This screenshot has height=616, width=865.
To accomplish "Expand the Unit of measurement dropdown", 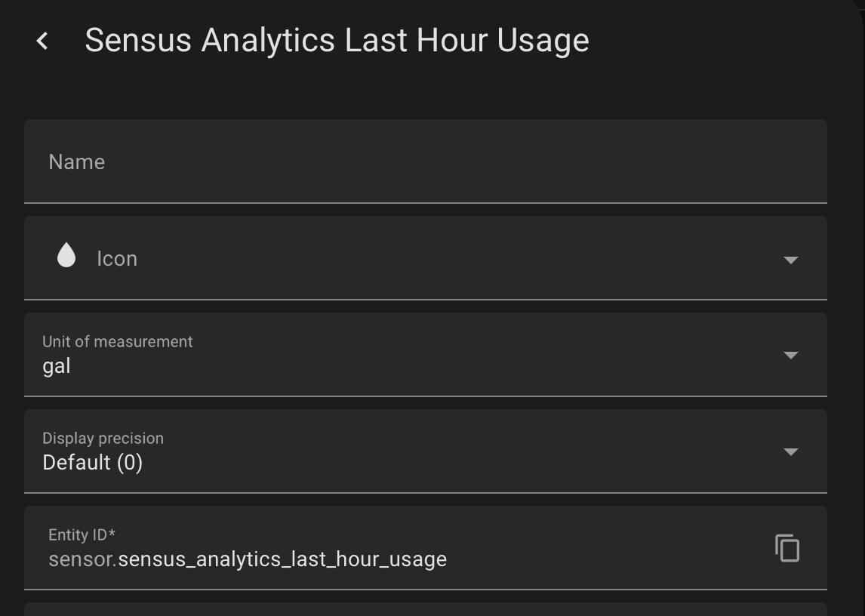I will pyautogui.click(x=790, y=355).
